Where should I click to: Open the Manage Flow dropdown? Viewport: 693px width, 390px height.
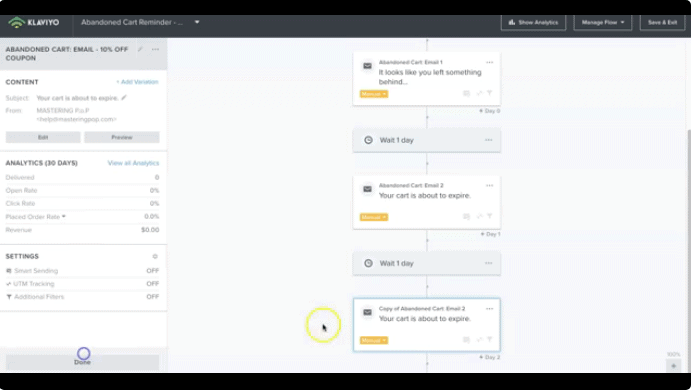603,22
